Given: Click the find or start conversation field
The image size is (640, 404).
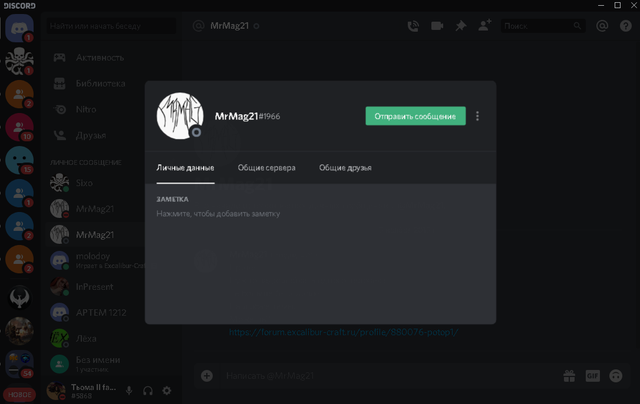Looking at the screenshot, I should [x=111, y=26].
